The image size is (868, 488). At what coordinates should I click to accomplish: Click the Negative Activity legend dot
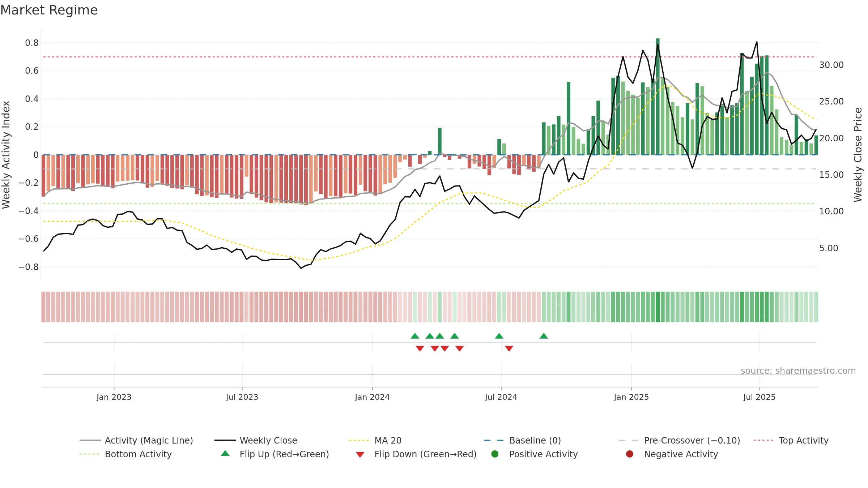point(630,454)
